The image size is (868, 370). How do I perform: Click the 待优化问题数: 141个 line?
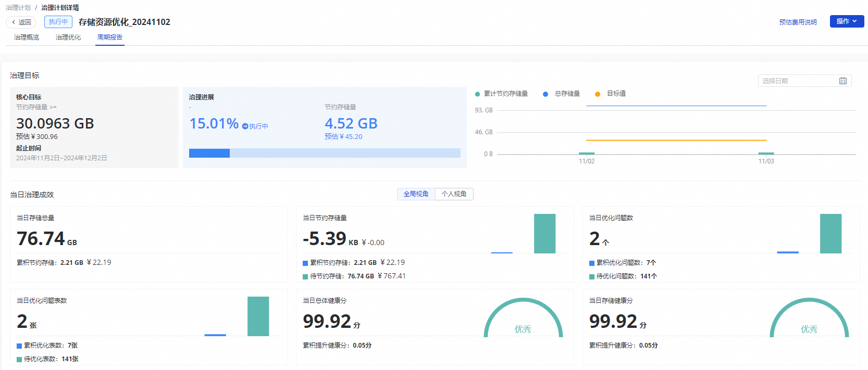pyautogui.click(x=623, y=276)
